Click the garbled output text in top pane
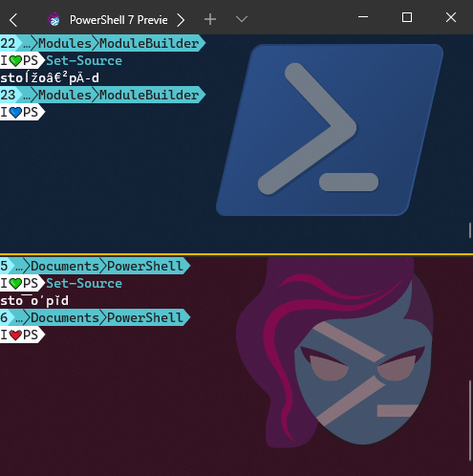The image size is (473, 476). click(x=50, y=77)
